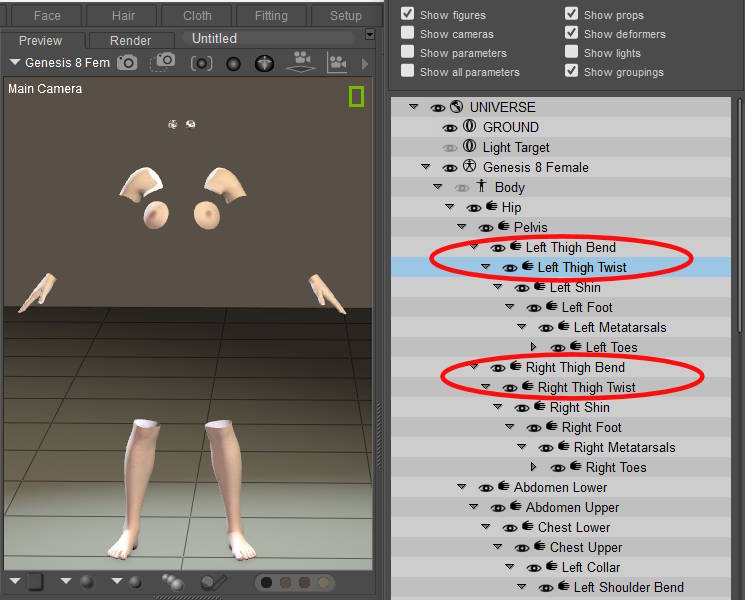Click the sphere with pencil icon
The height and width of the screenshot is (600, 745).
213,582
